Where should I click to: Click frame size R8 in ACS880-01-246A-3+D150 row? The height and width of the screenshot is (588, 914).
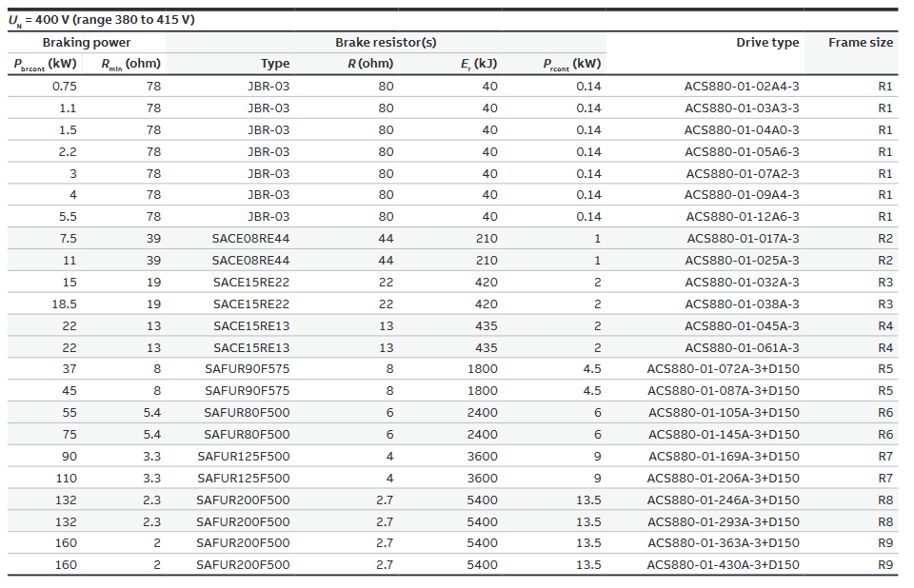(885, 500)
